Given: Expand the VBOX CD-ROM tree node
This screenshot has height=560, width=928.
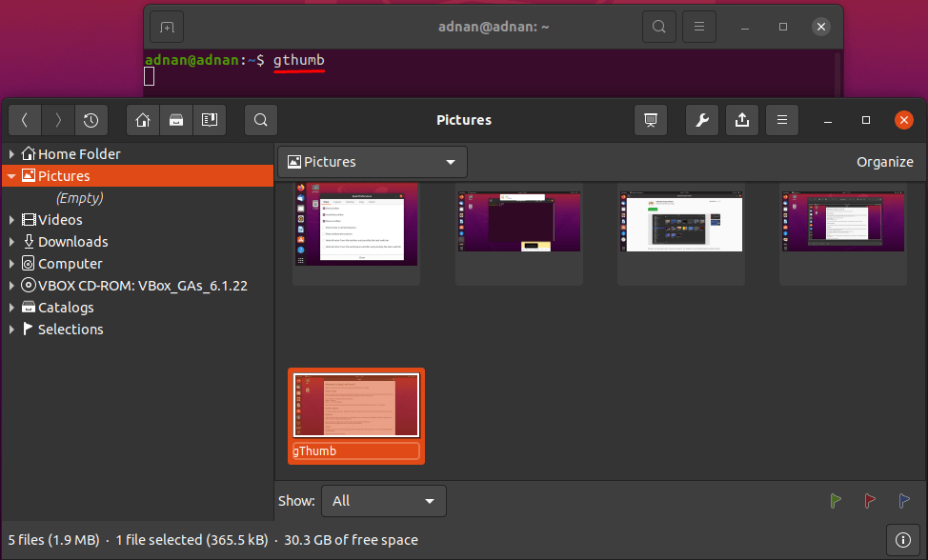Looking at the screenshot, I should click(x=11, y=285).
